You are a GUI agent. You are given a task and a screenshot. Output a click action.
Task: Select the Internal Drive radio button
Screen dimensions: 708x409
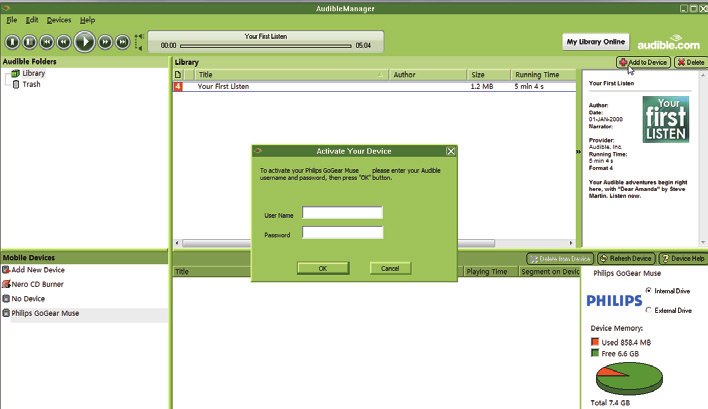(649, 291)
